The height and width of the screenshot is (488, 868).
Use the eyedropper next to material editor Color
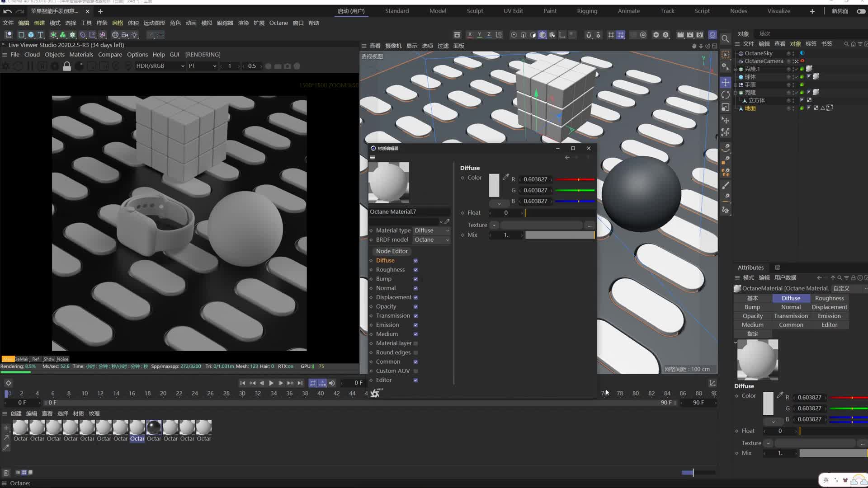click(506, 177)
